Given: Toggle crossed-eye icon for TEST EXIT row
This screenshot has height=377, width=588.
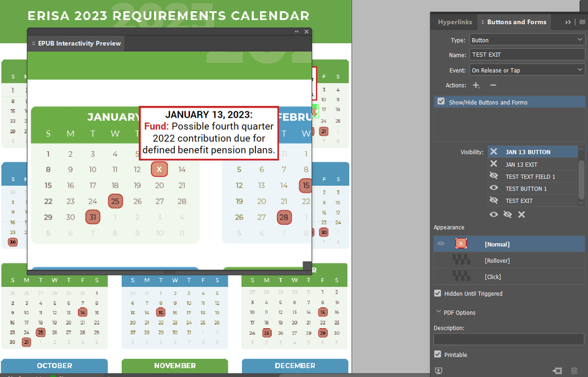Looking at the screenshot, I should coord(493,201).
